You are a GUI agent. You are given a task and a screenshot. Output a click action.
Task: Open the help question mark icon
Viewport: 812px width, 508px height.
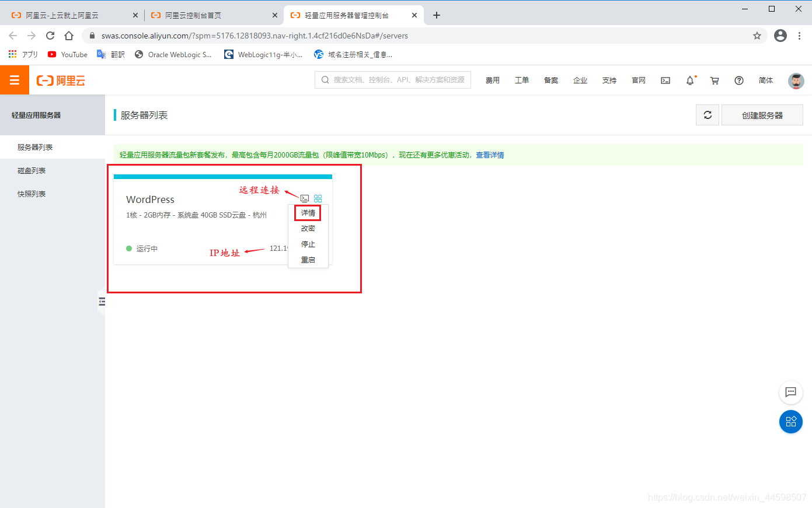point(739,80)
